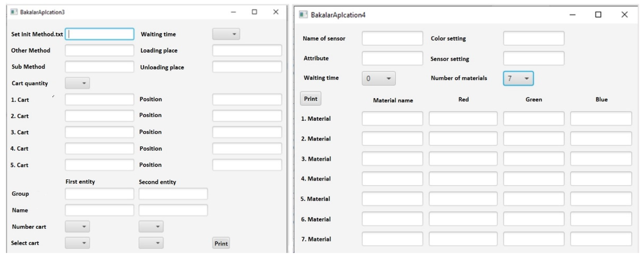Click the BakalarAplcation3 title bar app icon
The image size is (644, 259).
(x=14, y=12)
